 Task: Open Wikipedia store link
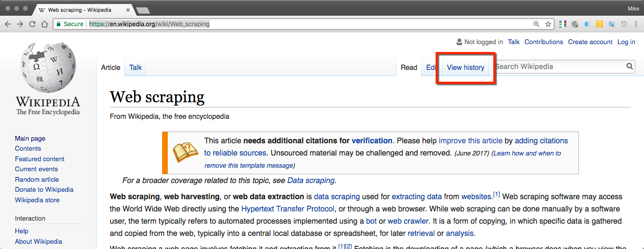37,200
